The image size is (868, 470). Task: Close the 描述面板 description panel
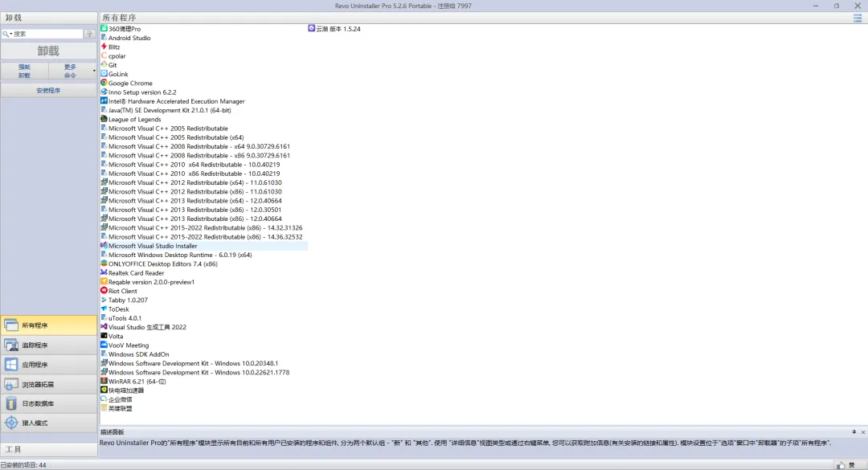(863, 431)
